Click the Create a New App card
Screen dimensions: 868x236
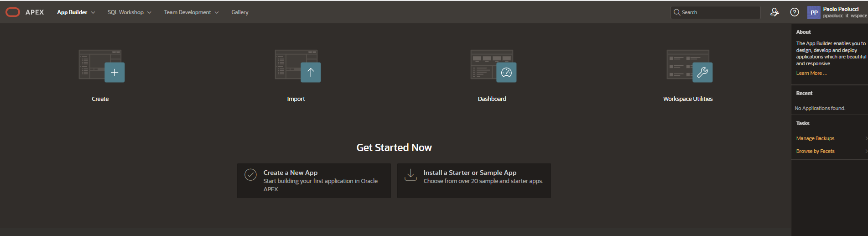pyautogui.click(x=314, y=181)
